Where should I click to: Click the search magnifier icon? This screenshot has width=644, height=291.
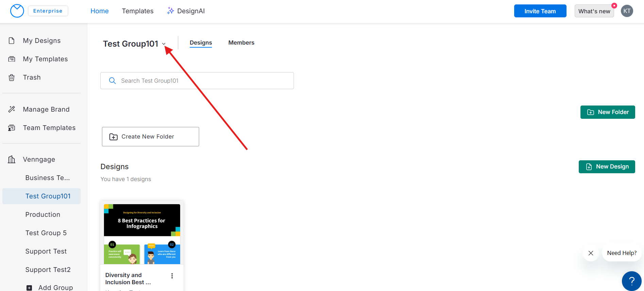coord(112,81)
